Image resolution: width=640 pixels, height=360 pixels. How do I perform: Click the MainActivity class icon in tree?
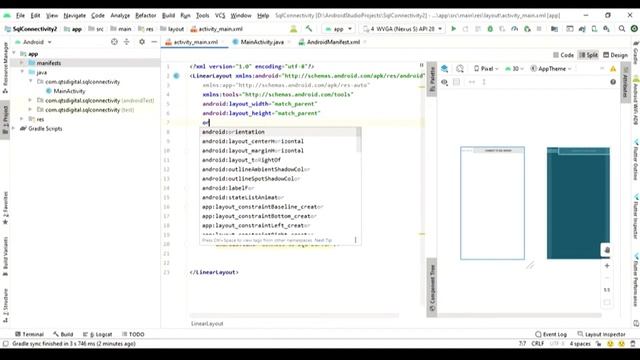click(x=49, y=91)
